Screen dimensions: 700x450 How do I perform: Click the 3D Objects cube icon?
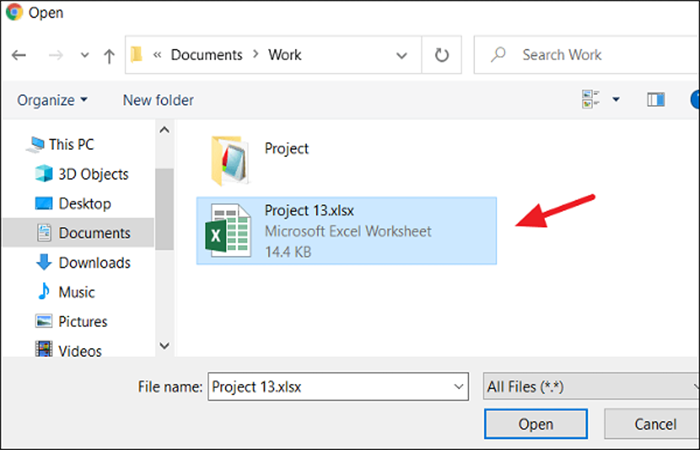(44, 174)
